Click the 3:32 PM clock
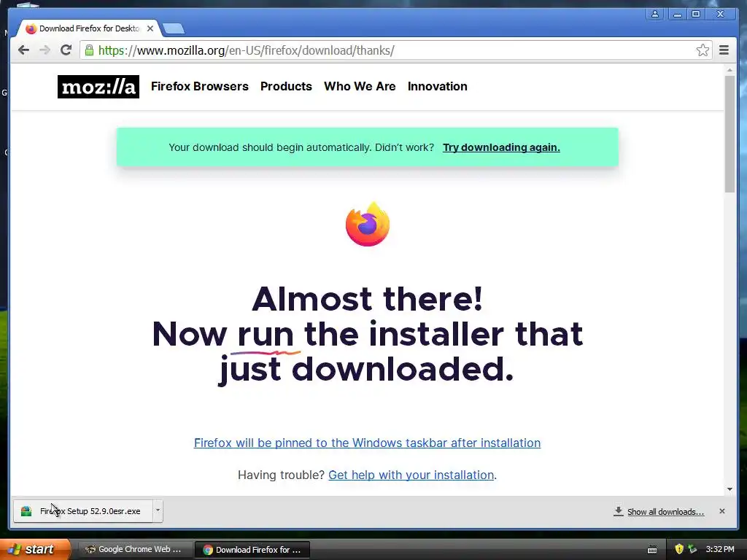This screenshot has width=747, height=560. [x=720, y=549]
